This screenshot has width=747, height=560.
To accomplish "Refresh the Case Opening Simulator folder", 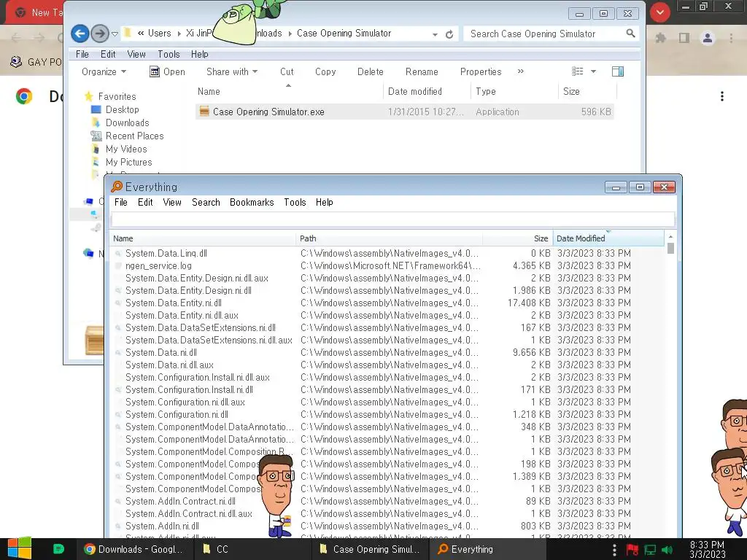I will (449, 34).
